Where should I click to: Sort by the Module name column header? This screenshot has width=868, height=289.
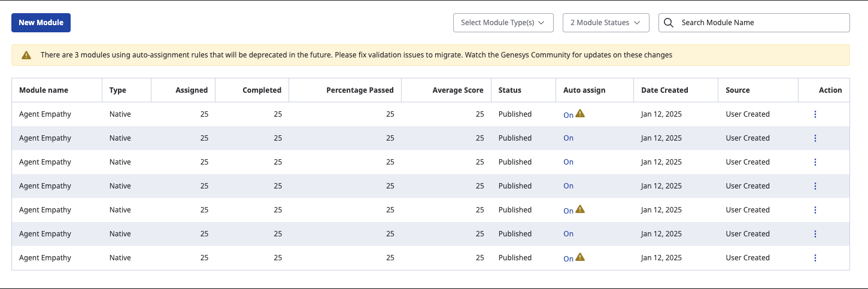[x=44, y=90]
